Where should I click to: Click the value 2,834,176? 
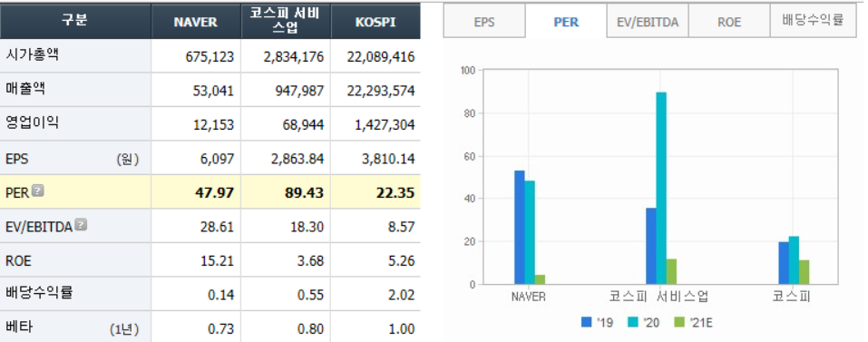click(x=293, y=56)
